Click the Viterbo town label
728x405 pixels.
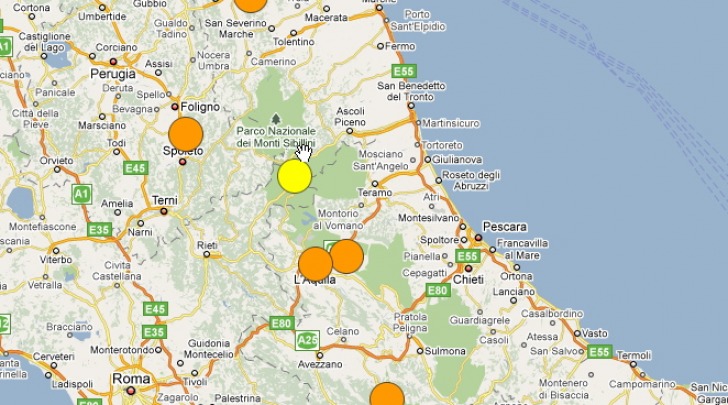[x=56, y=260]
